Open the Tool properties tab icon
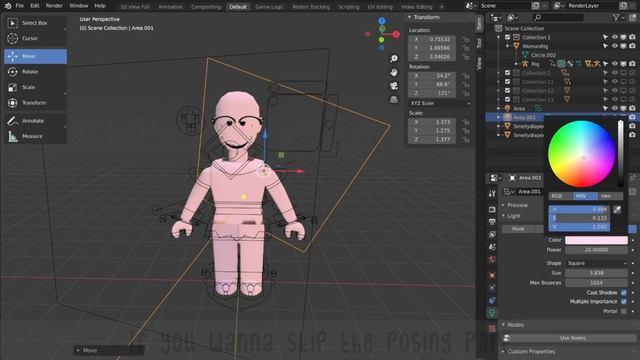Screen dimensions: 640x360 tap(492, 193)
